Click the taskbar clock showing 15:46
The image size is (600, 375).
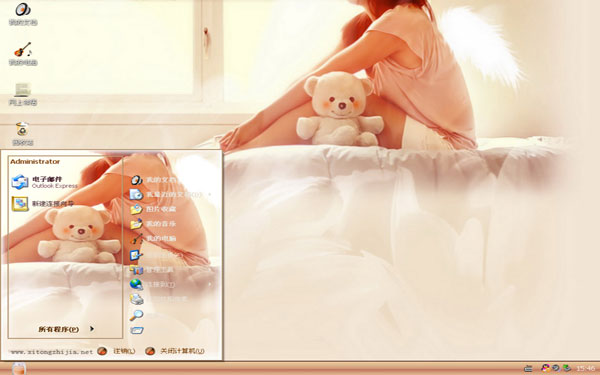pos(585,368)
